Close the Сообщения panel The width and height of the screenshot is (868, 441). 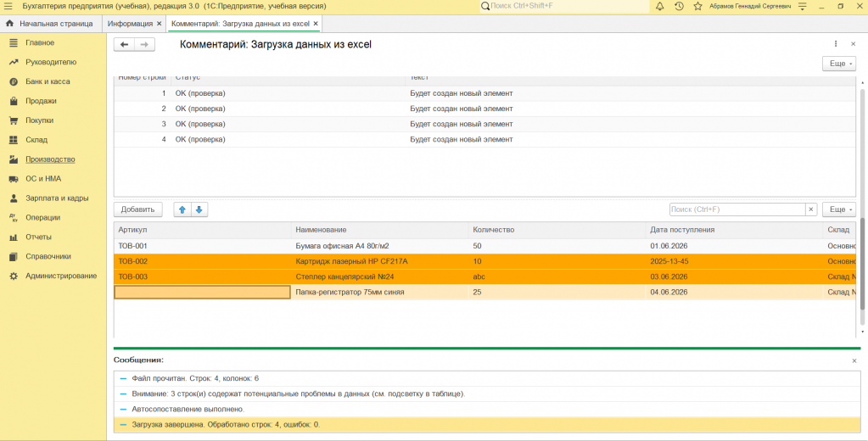(854, 360)
